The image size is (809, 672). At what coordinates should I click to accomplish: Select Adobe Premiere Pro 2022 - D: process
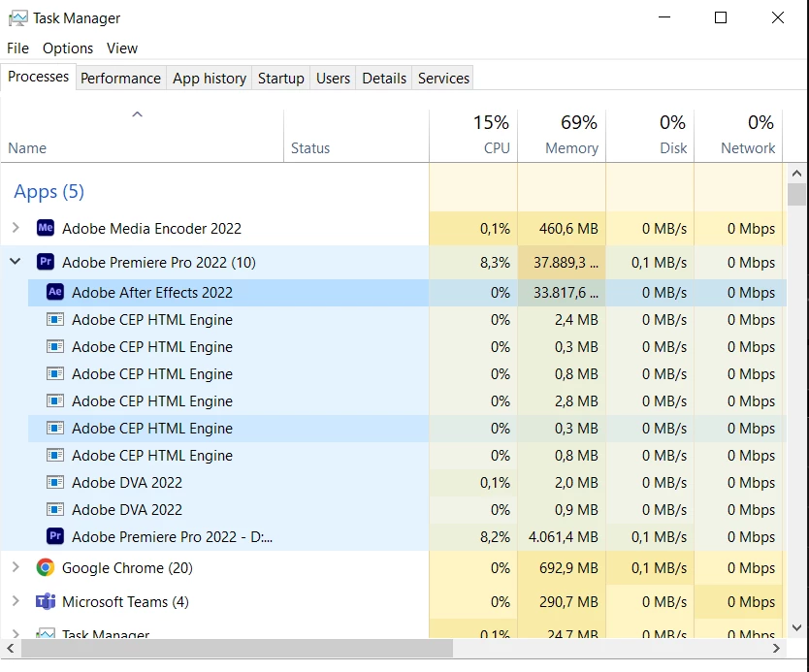click(x=407, y=537)
